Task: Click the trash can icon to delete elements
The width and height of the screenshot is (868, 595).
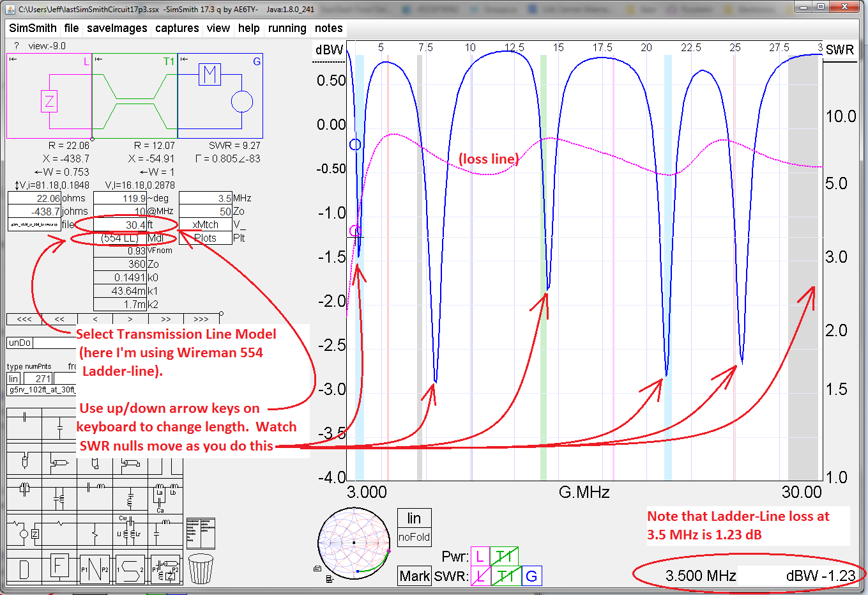Action: click(201, 568)
